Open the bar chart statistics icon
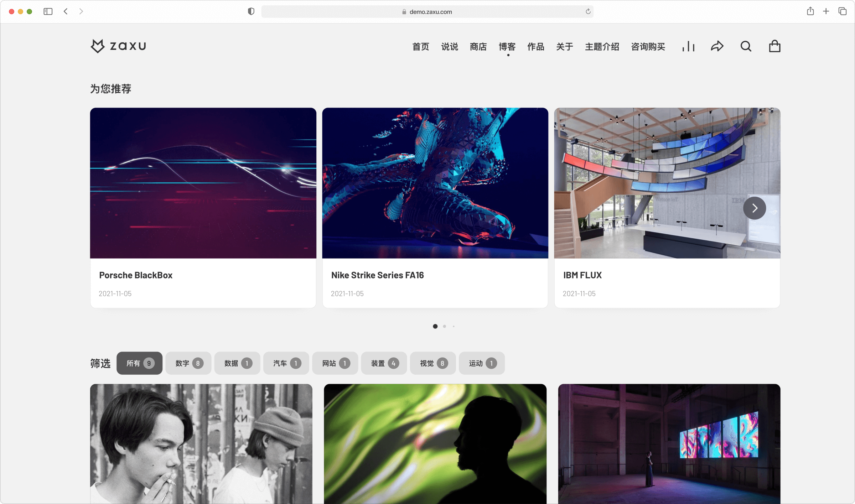Viewport: 855px width, 504px height. [688, 46]
